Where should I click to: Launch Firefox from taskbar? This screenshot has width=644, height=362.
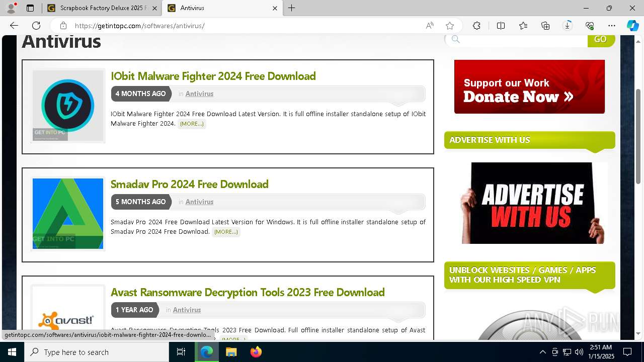tap(256, 352)
